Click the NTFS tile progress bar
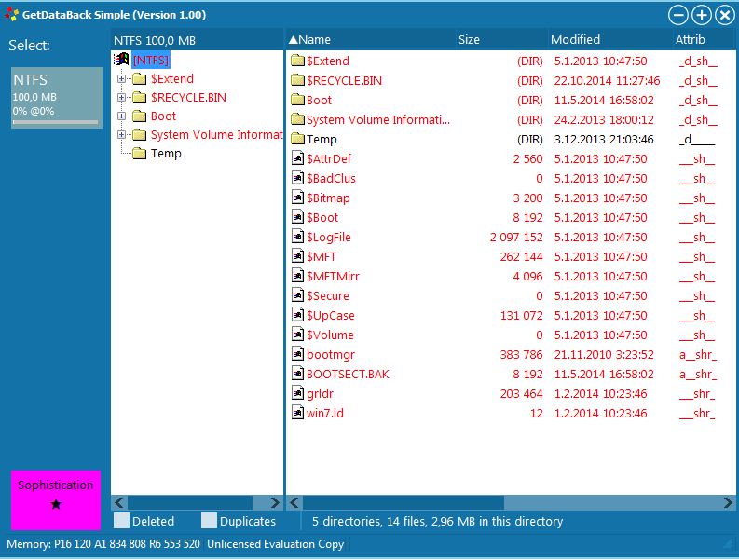The image size is (739, 560). 56,122
